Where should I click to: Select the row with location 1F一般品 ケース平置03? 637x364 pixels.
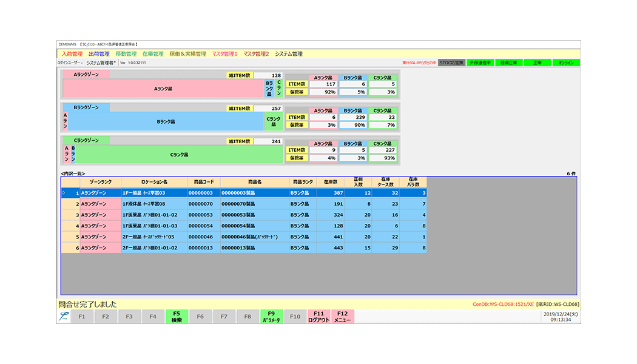pos(244,193)
